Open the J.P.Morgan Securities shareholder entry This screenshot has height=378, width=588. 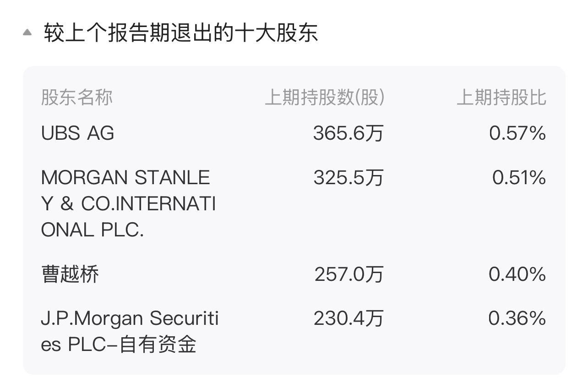[130, 319]
